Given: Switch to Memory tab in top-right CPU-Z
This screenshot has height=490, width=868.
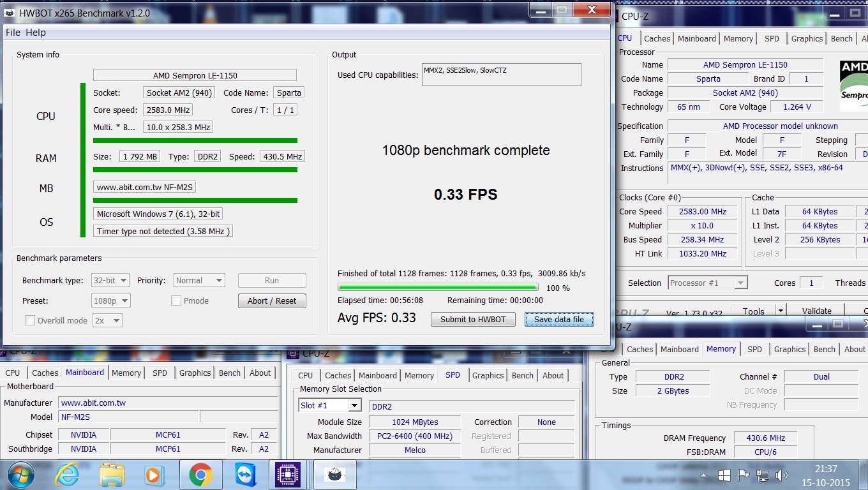Looking at the screenshot, I should [738, 38].
